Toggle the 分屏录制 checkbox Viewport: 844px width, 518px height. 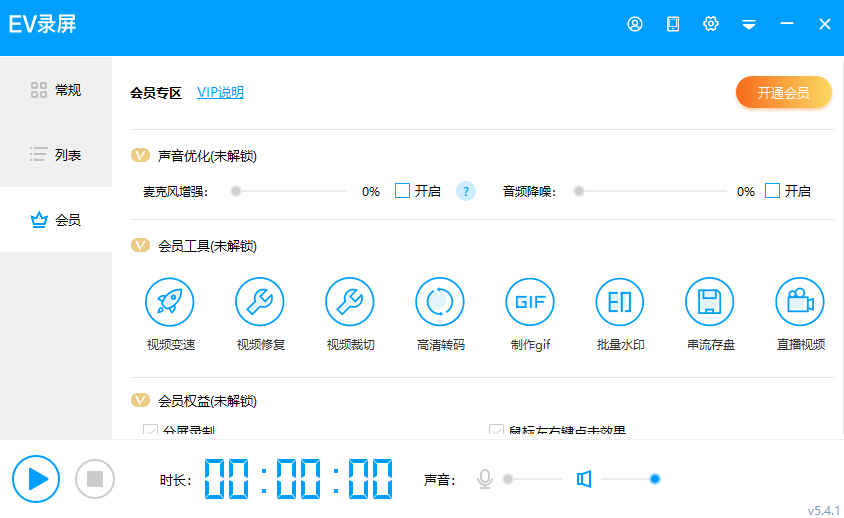pos(151,431)
